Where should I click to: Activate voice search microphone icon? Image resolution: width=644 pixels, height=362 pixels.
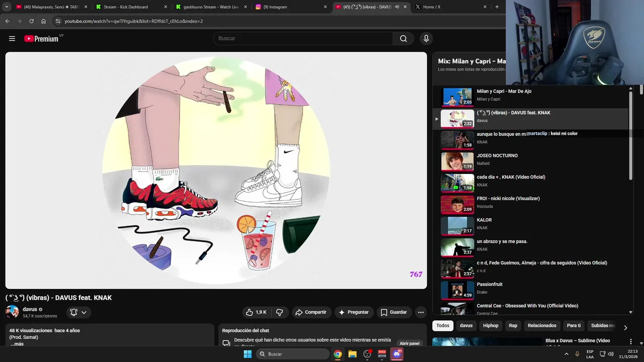[x=426, y=39]
